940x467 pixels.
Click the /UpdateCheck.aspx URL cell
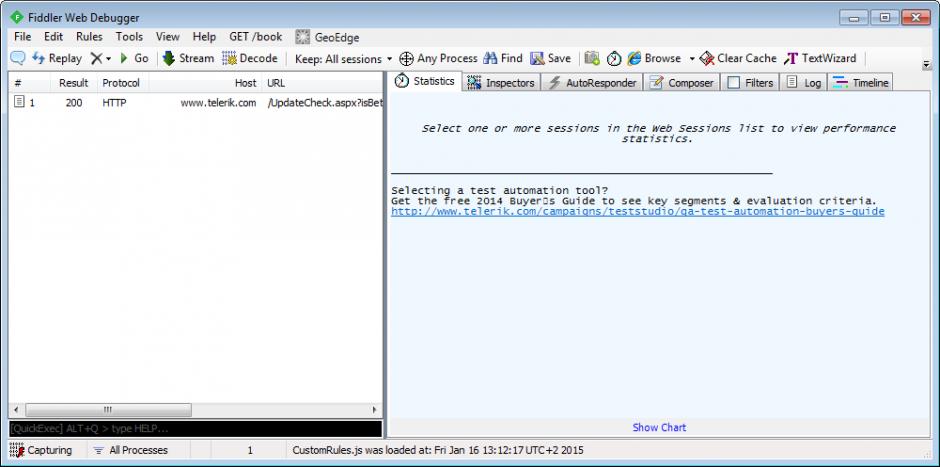tap(325, 103)
